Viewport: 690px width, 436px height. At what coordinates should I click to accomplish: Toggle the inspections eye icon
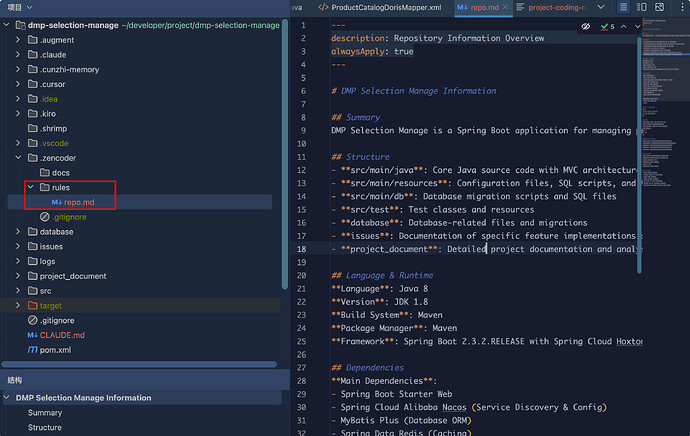tap(585, 26)
